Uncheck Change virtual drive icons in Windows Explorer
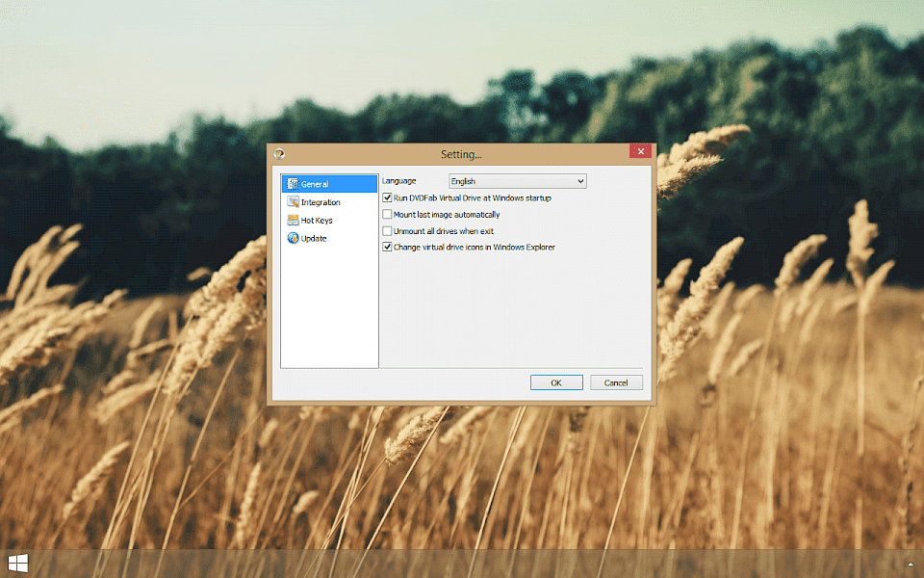This screenshot has height=578, width=924. [x=387, y=247]
